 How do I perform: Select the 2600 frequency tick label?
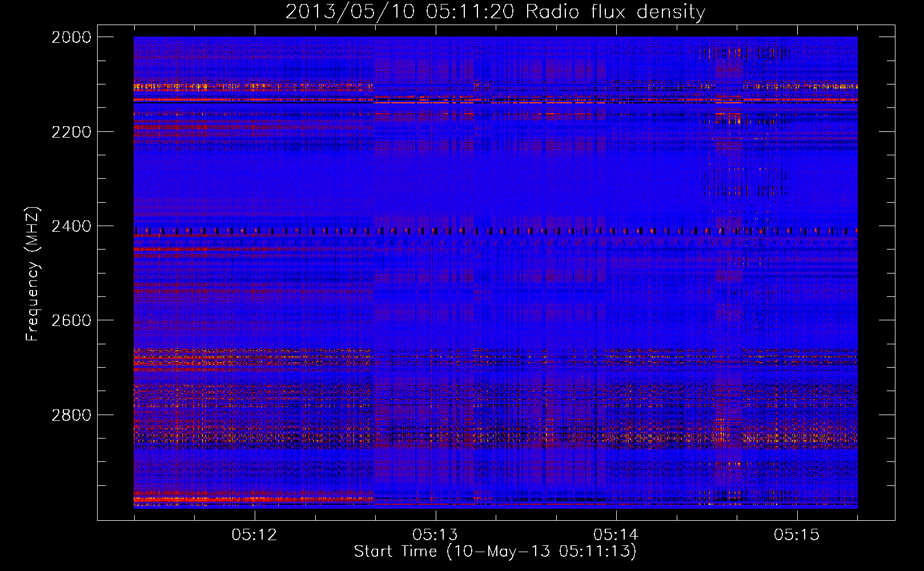[x=71, y=320]
